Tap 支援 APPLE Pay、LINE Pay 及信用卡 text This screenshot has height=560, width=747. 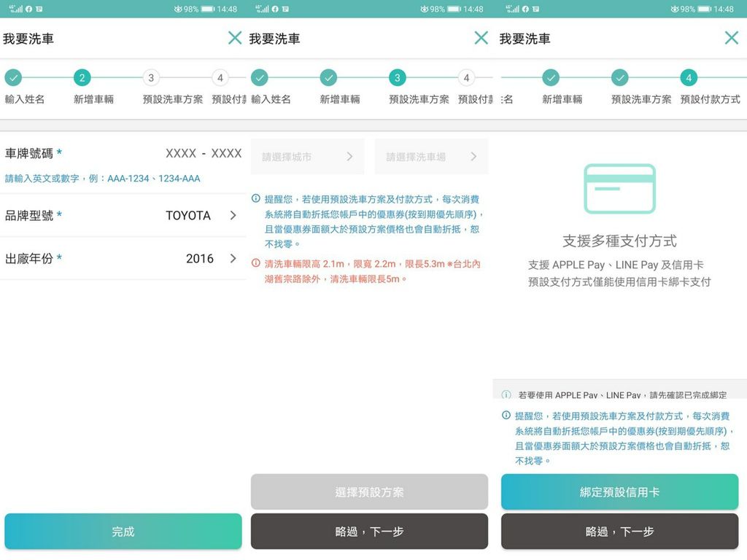click(x=616, y=265)
